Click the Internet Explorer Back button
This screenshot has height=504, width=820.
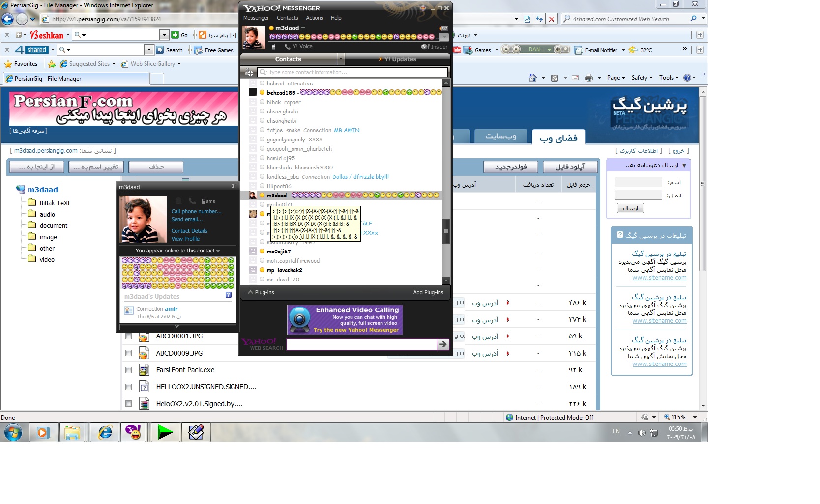(7, 19)
